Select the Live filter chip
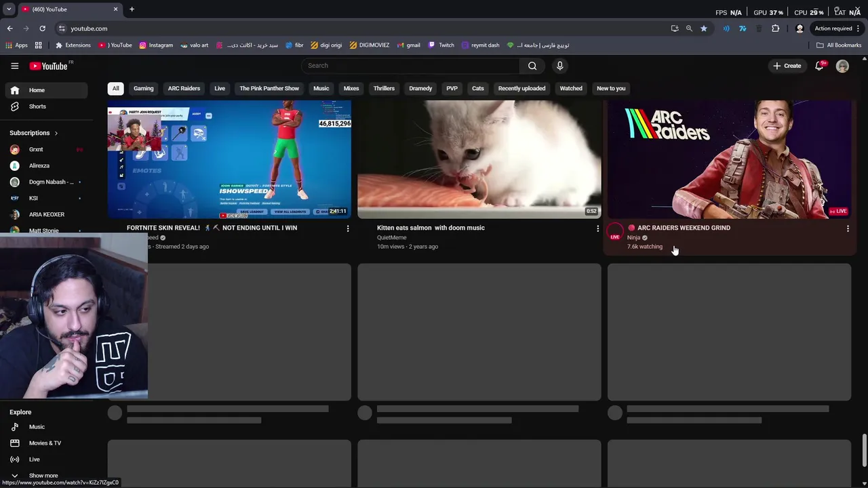 pyautogui.click(x=220, y=88)
